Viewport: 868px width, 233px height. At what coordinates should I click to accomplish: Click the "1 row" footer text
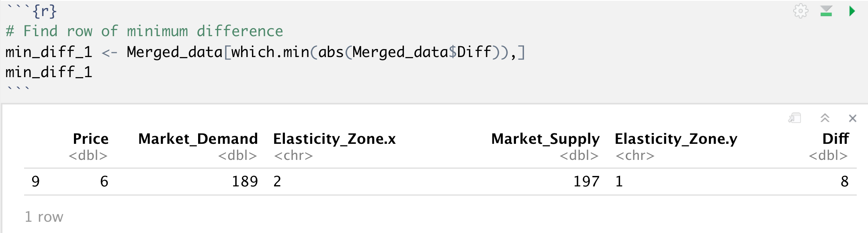44,217
